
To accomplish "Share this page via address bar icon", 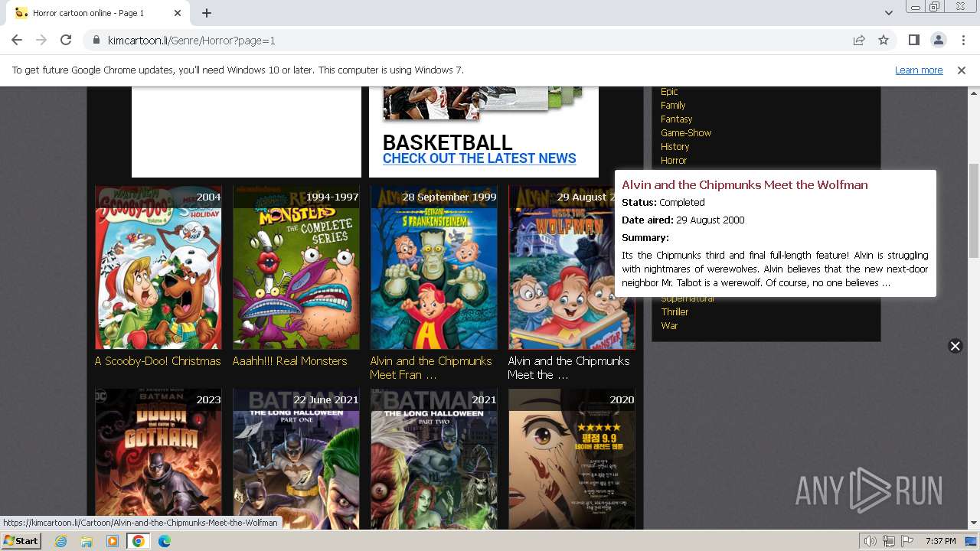I will [x=859, y=40].
